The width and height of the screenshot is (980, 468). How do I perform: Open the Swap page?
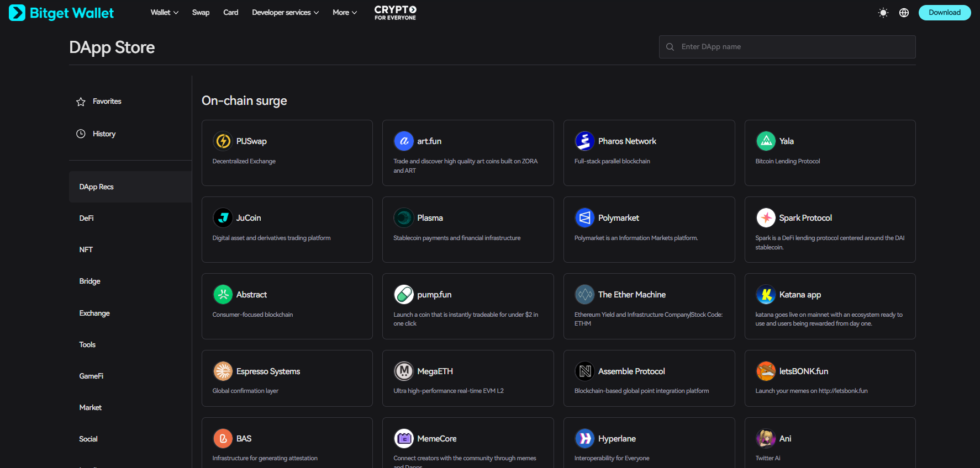tap(201, 13)
